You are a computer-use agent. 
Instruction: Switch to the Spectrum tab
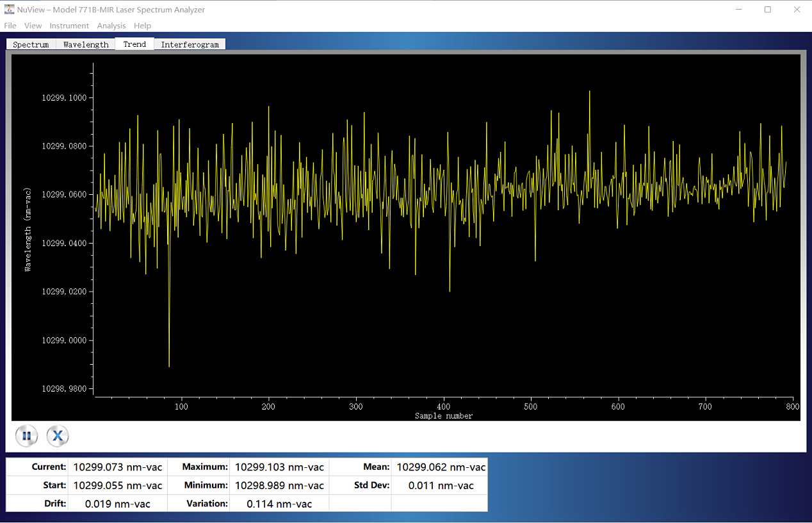pos(31,44)
